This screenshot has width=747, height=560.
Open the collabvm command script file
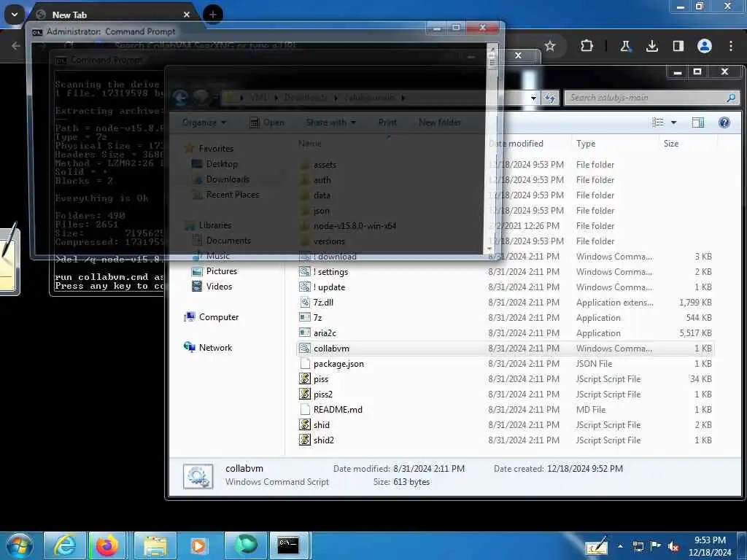(331, 348)
